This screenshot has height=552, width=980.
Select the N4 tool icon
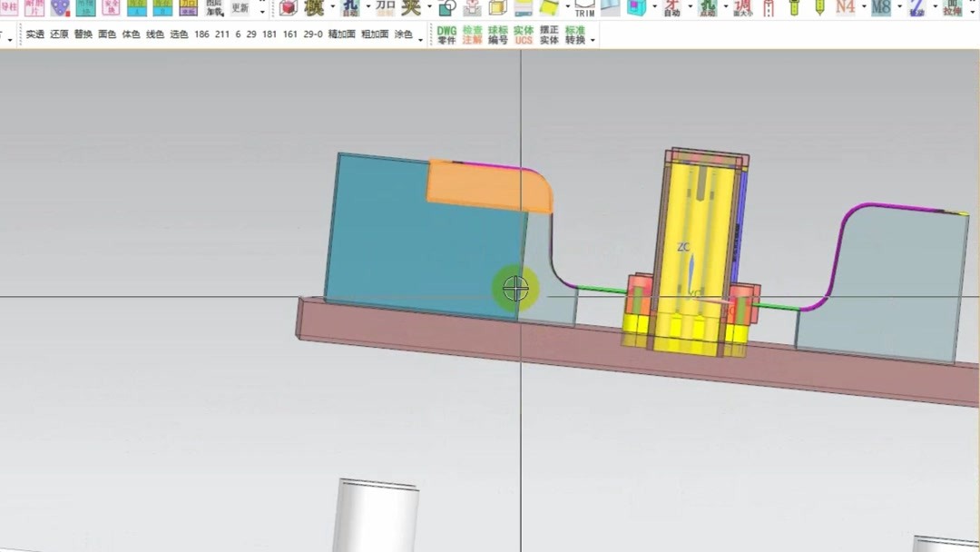pos(844,8)
